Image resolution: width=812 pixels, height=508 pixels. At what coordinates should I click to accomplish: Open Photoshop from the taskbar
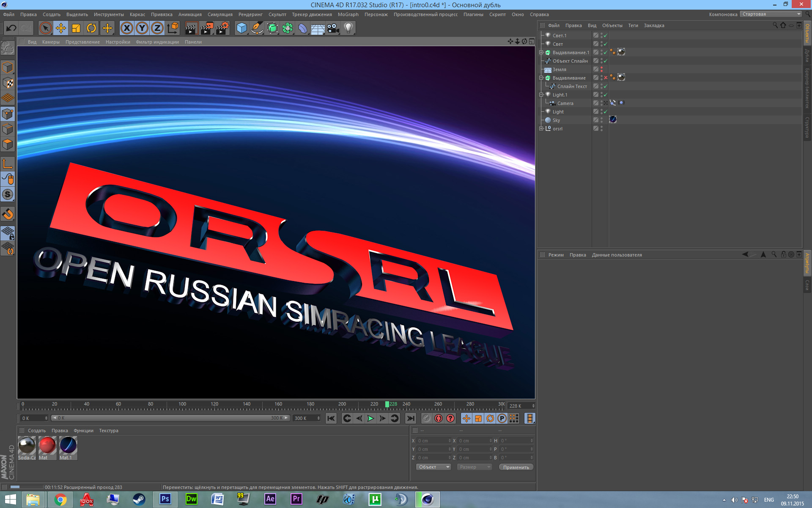165,499
